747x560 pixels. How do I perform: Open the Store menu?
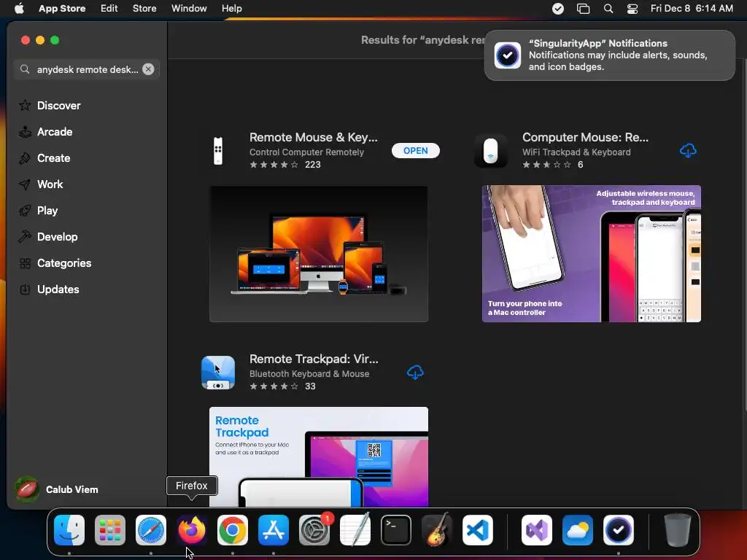(x=144, y=9)
